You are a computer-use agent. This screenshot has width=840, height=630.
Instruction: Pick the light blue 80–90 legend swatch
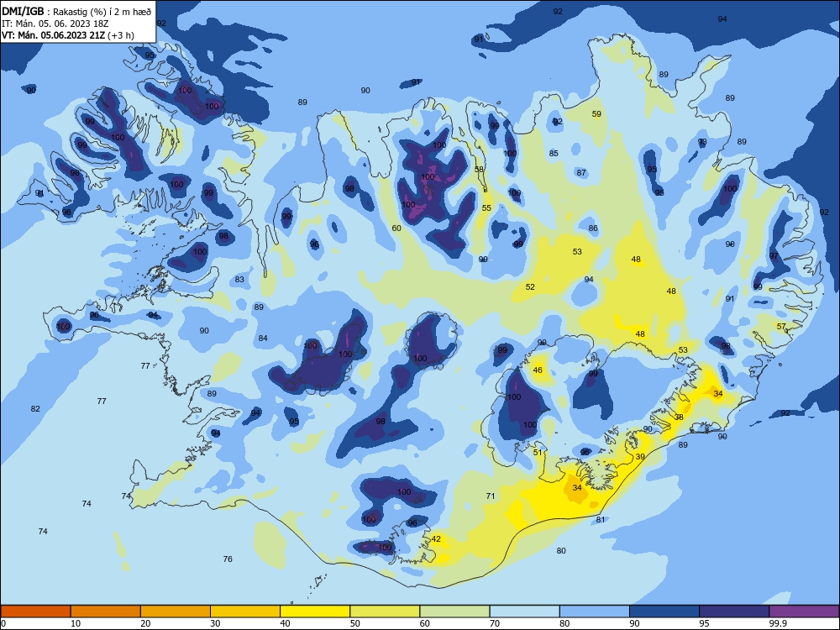click(595, 612)
